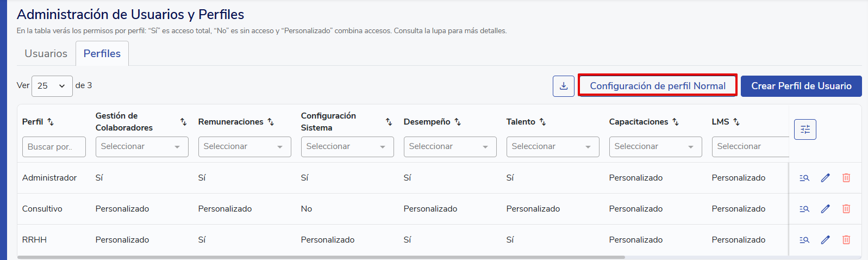
Task: Click the download export icon button
Action: [564, 86]
